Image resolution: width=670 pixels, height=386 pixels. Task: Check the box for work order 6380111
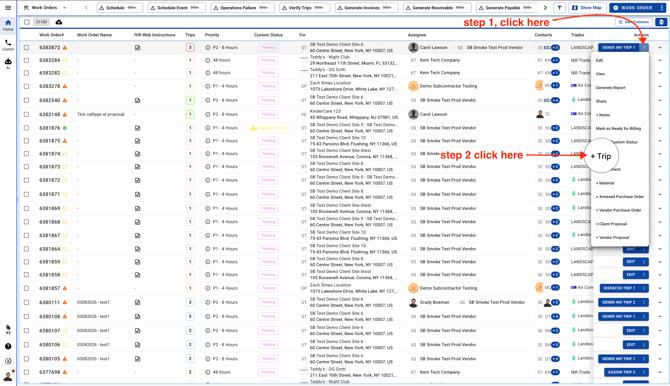tap(26, 302)
